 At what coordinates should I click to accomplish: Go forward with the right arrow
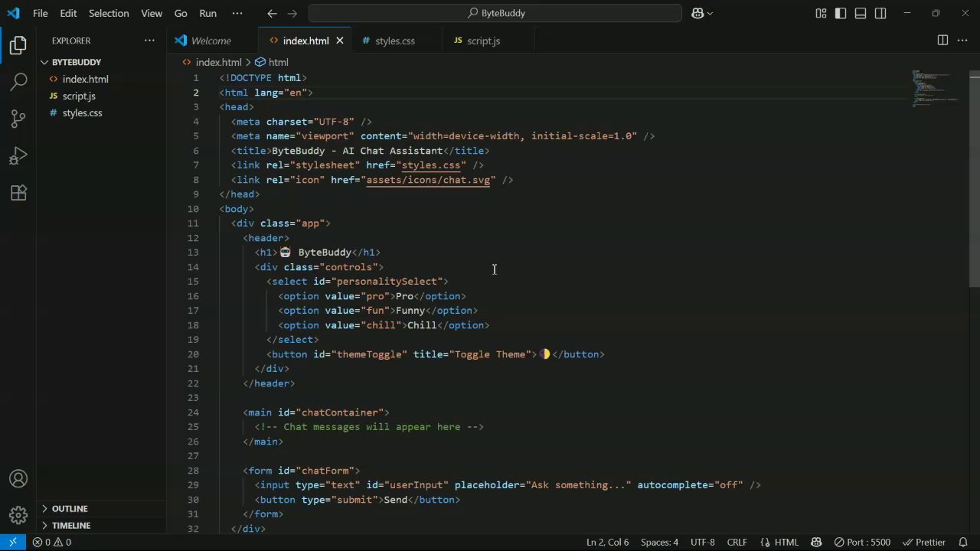point(293,13)
